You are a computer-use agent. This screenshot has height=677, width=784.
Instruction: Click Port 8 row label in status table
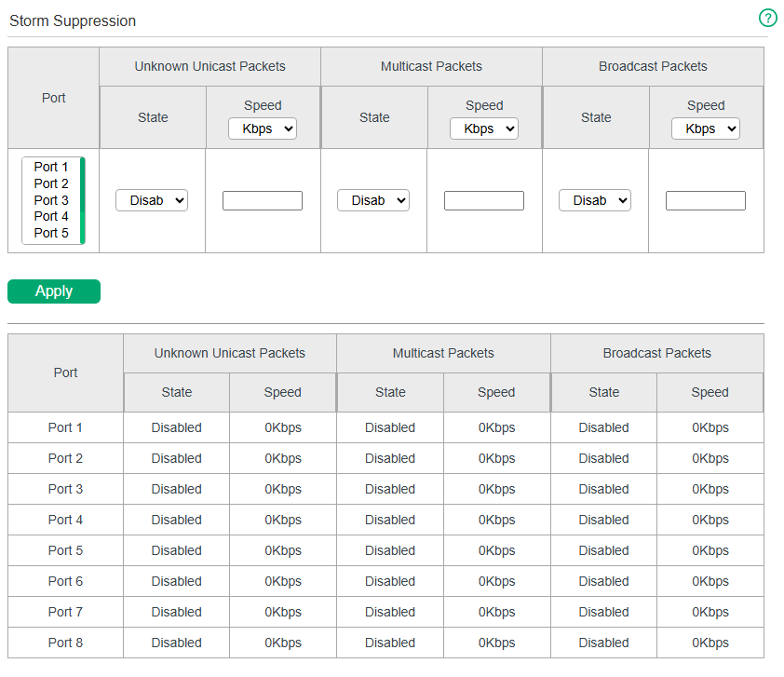[65, 643]
